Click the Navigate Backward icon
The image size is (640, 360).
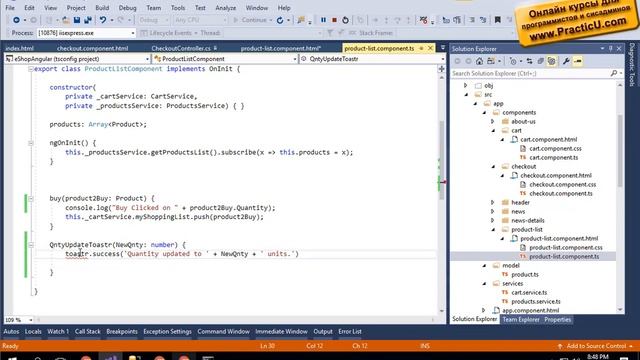coord(16,20)
